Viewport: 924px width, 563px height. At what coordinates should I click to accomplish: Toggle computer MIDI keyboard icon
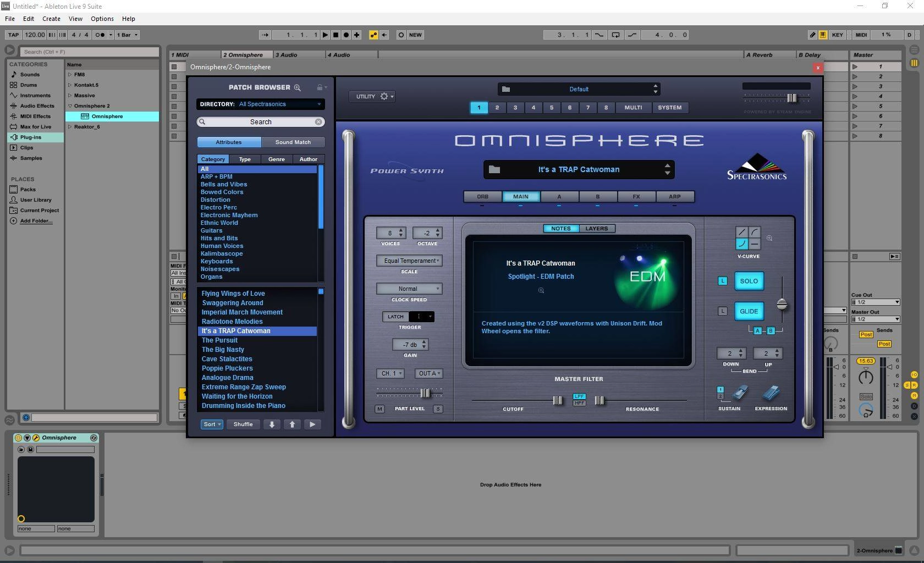point(823,35)
